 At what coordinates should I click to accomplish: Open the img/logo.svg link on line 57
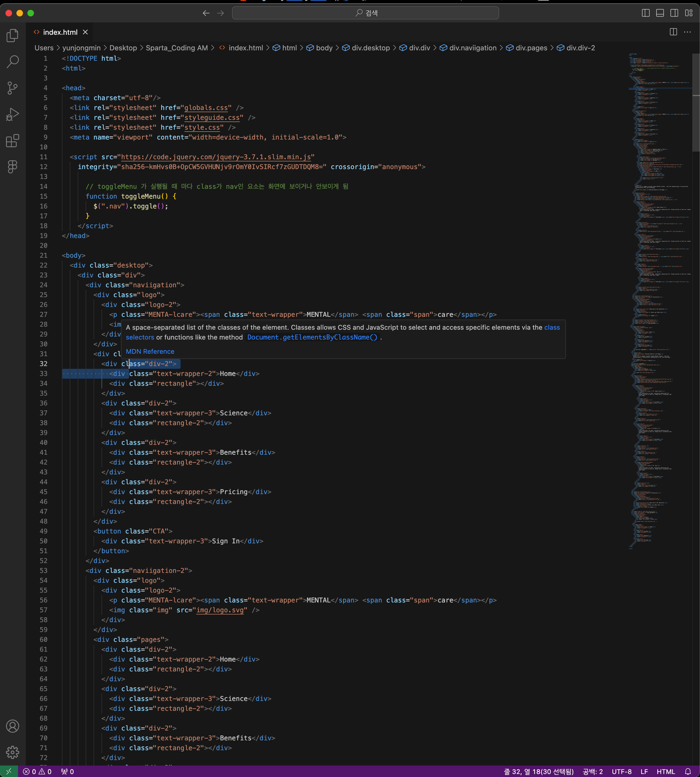(220, 610)
